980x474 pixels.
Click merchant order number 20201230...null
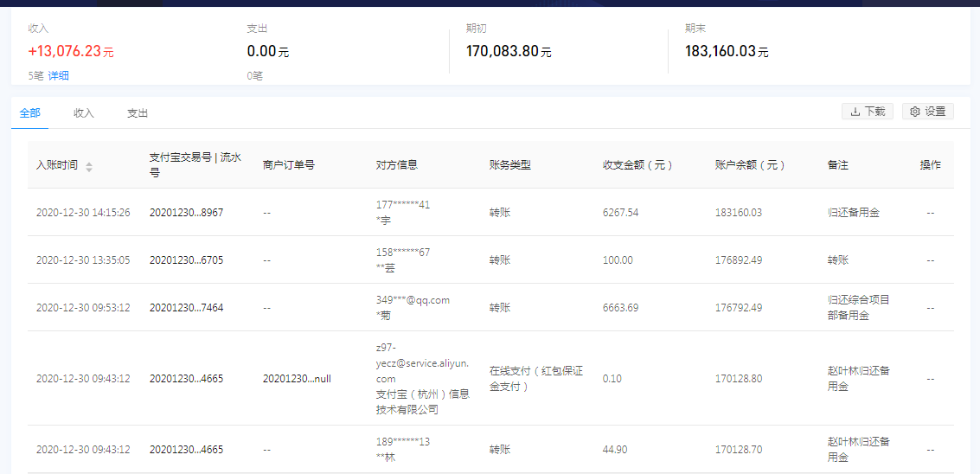click(x=297, y=379)
